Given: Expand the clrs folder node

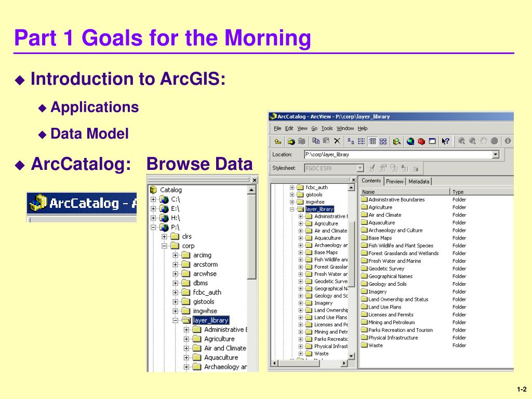Looking at the screenshot, I should coord(165,236).
